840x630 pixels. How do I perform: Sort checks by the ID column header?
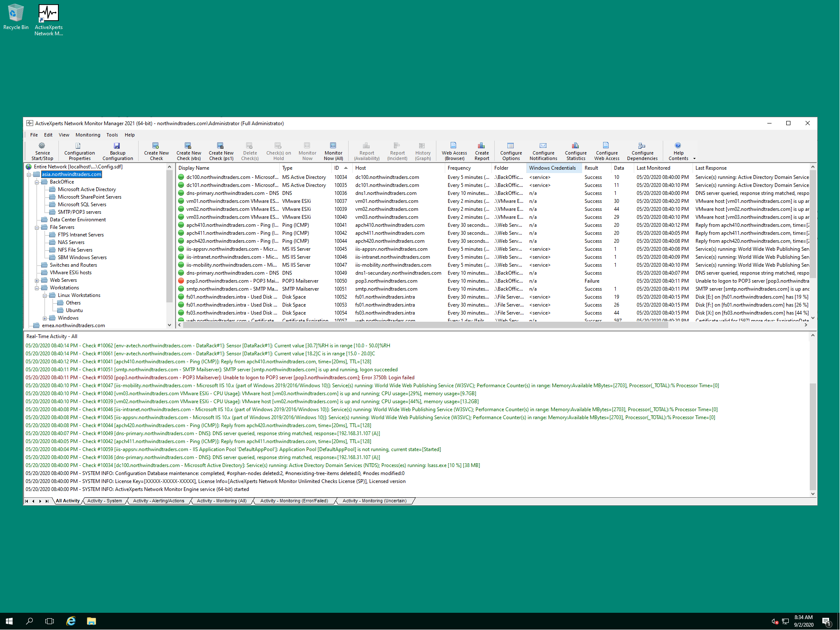pyautogui.click(x=341, y=168)
